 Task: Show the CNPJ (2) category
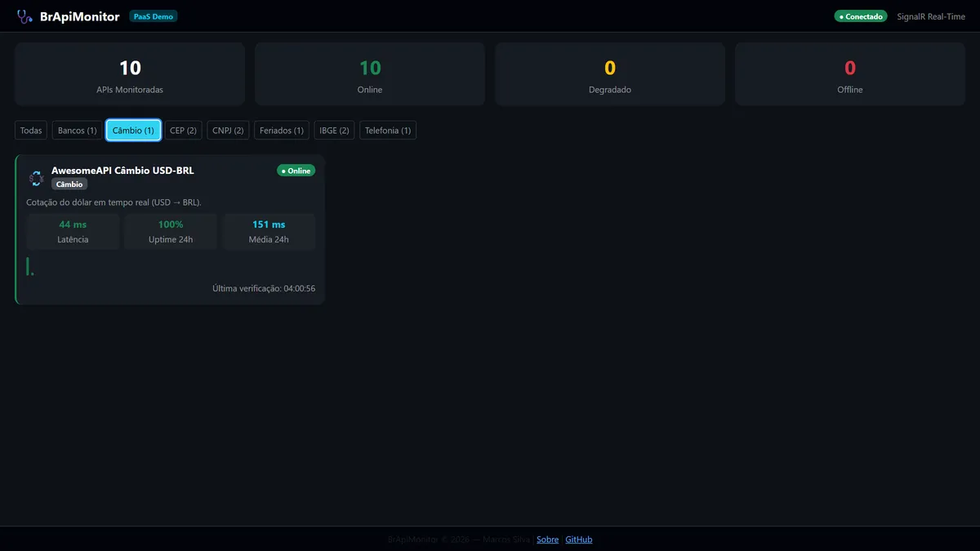tap(228, 131)
